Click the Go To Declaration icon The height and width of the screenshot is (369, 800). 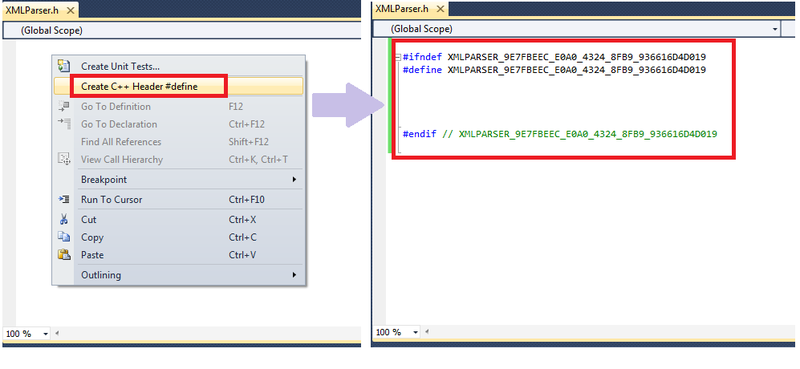tap(64, 124)
